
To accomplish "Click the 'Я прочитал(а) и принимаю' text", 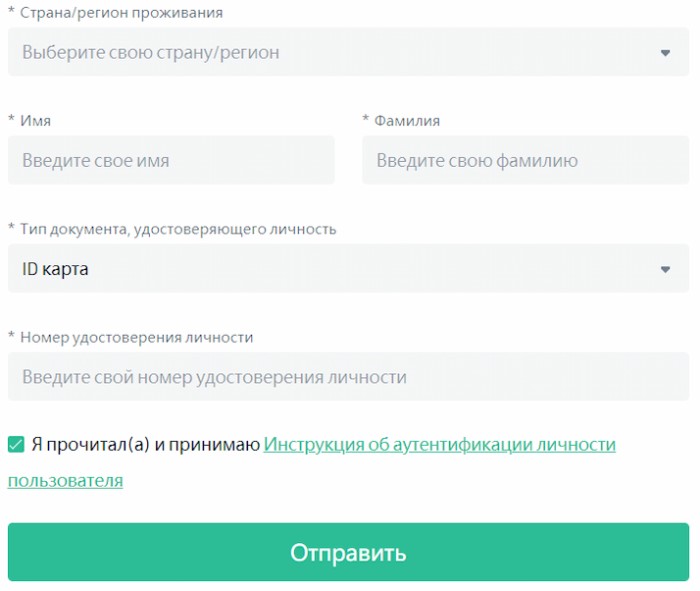I will pos(146,445).
